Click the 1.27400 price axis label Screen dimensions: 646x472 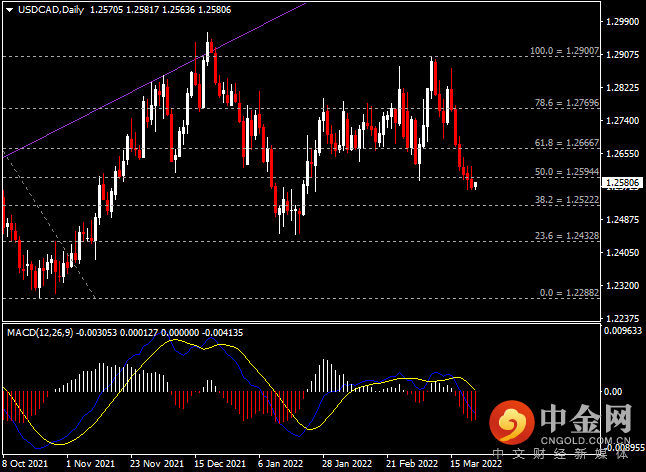pyautogui.click(x=621, y=120)
